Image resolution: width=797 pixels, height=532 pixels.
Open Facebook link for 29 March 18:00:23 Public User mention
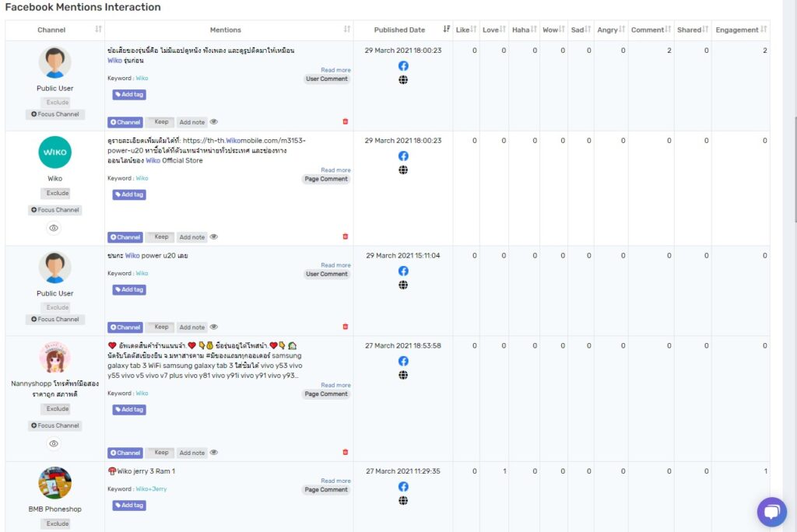[x=403, y=66]
